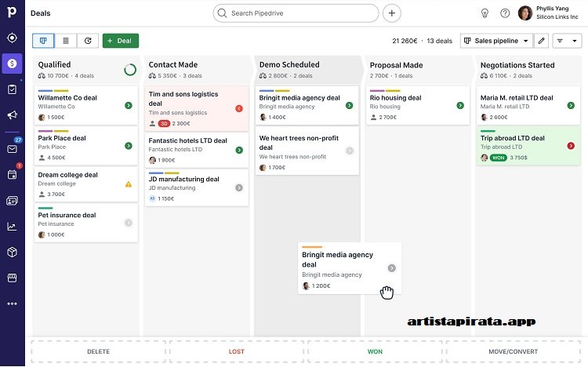Open the Willamette Co organization link
The height and width of the screenshot is (367, 588).
coord(56,107)
